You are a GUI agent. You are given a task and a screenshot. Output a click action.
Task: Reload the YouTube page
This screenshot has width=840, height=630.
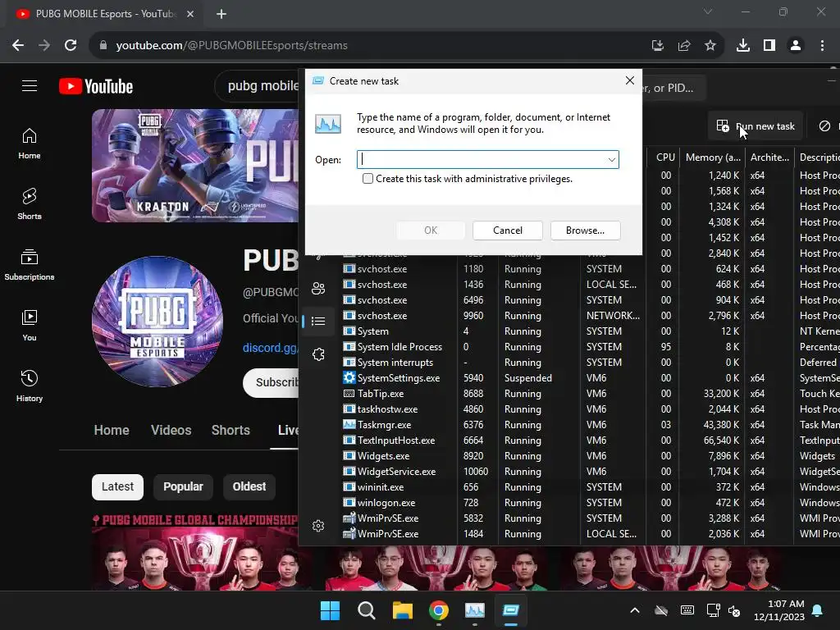[x=71, y=46]
